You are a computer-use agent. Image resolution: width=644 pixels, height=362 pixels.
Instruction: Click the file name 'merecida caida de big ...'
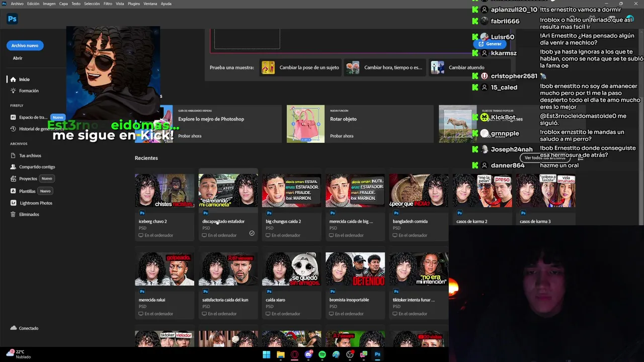pos(351,221)
